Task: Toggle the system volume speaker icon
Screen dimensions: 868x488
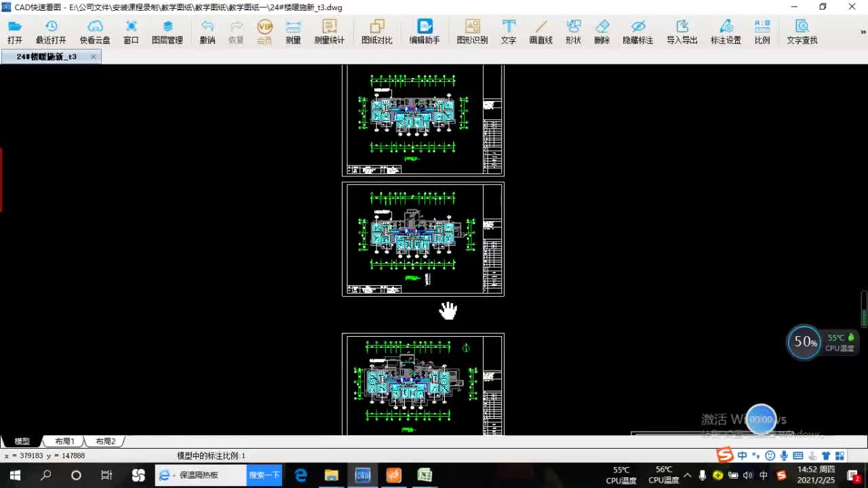Action: [x=747, y=475]
